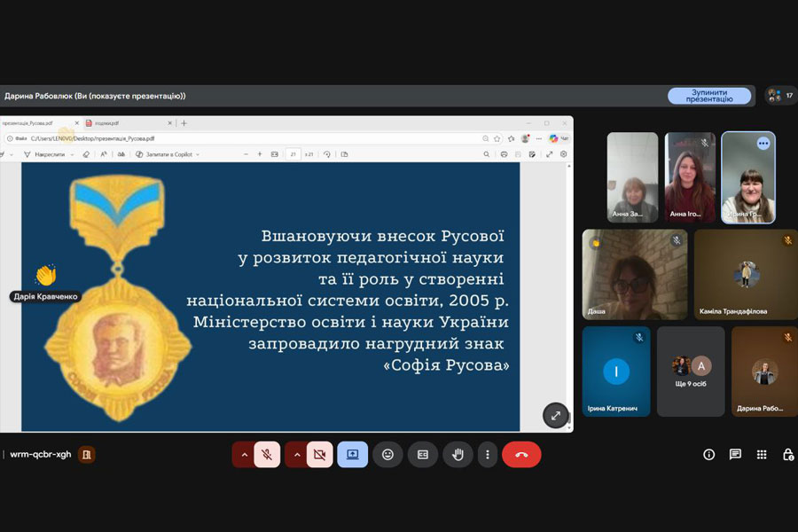Open meeting details info icon
The width and height of the screenshot is (798, 532).
(x=709, y=454)
